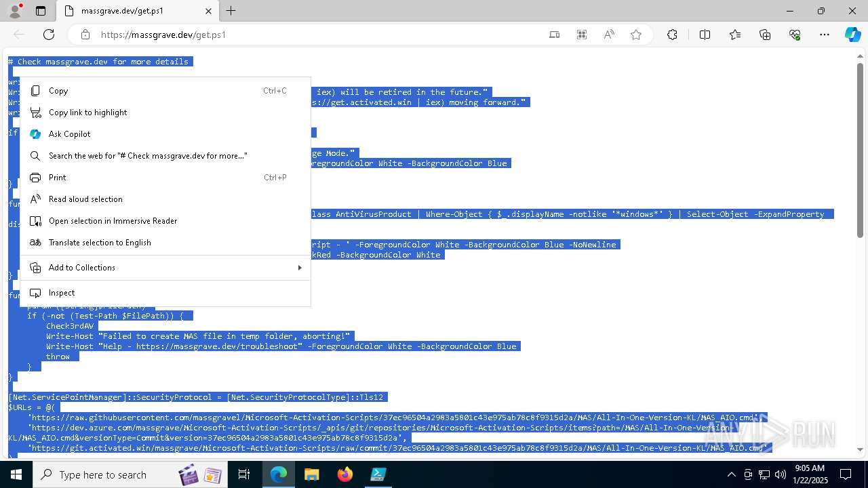Click the grid apps icon in address bar
The image size is (868, 488).
point(582,35)
